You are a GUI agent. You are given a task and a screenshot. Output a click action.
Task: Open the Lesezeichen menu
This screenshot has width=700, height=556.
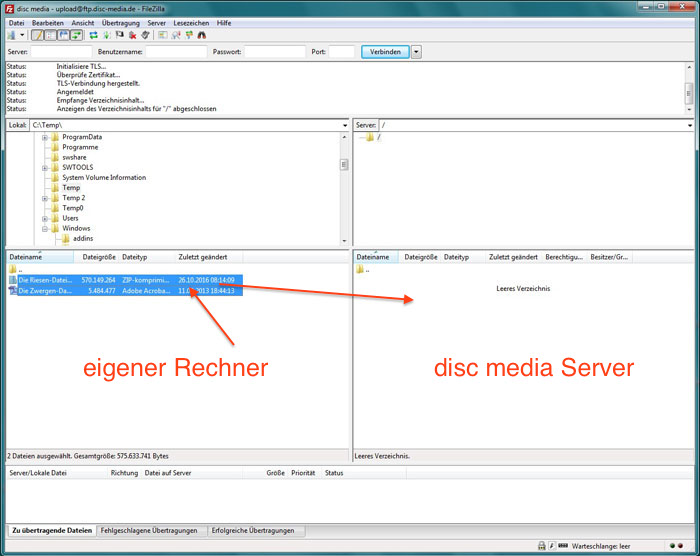191,23
